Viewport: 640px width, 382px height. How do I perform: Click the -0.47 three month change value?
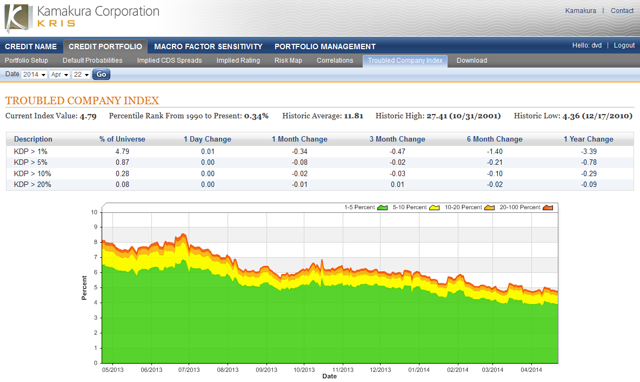397,151
